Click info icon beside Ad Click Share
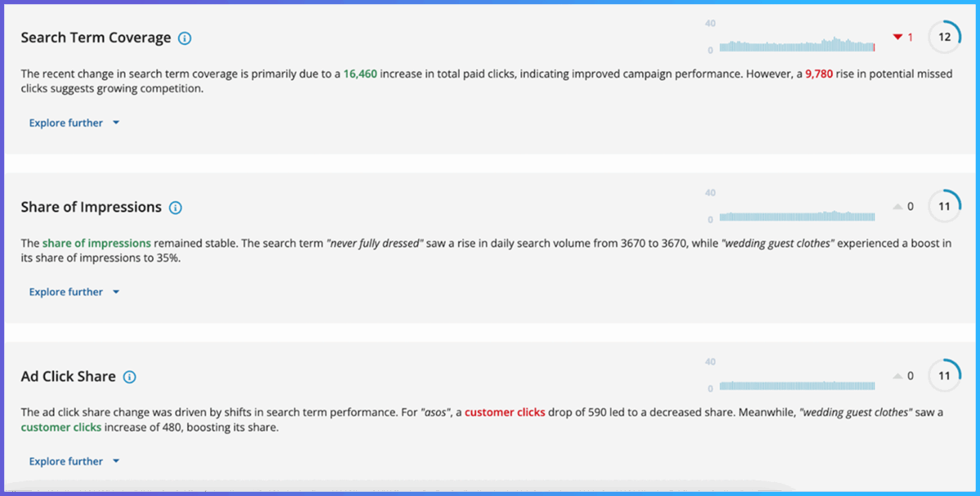 point(129,377)
